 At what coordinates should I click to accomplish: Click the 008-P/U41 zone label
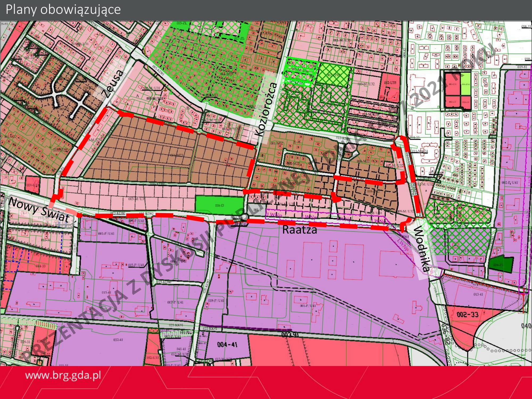pyautogui.click(x=216, y=301)
